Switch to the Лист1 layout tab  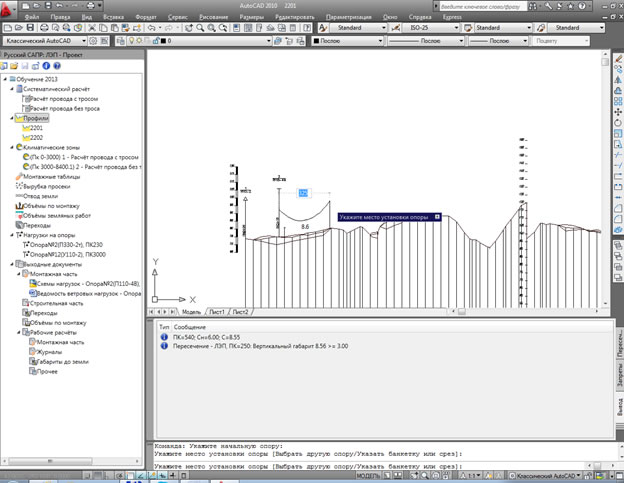point(217,312)
